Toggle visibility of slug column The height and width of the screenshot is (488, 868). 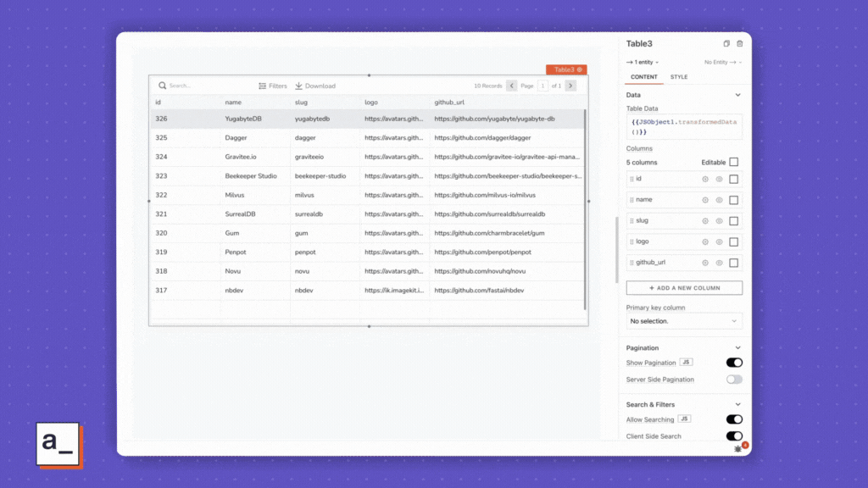click(719, 221)
